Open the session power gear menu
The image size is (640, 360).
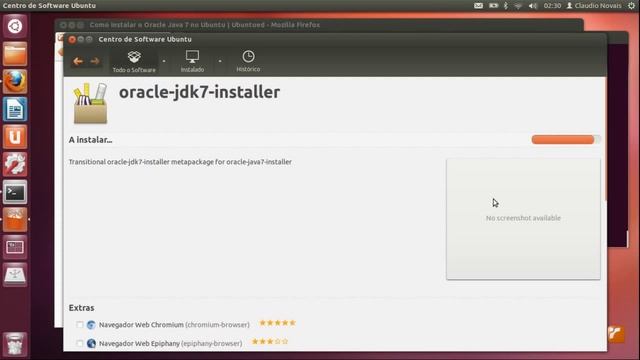click(x=631, y=6)
